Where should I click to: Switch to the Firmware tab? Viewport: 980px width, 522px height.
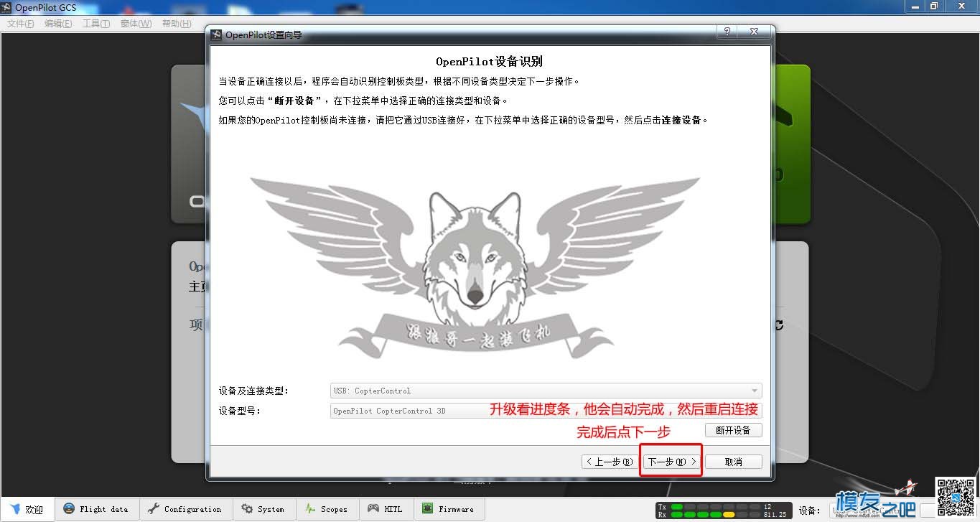(x=449, y=509)
